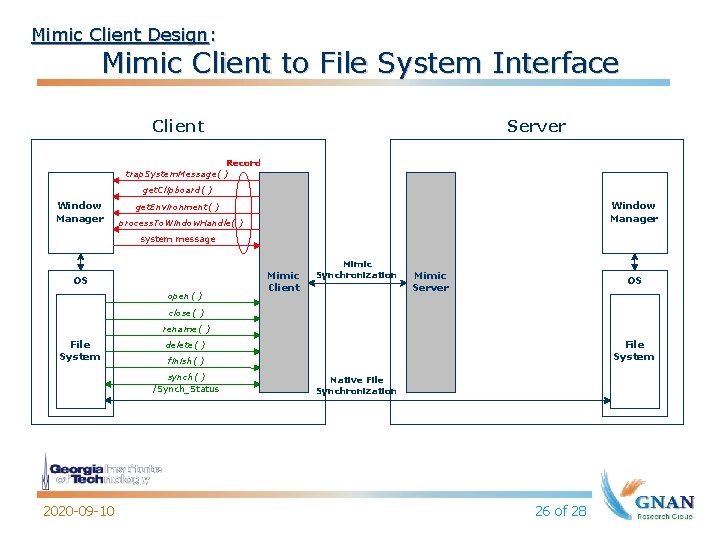Click the 'Mimic Synchronization' label
The height and width of the screenshot is (540, 720).
point(356,270)
